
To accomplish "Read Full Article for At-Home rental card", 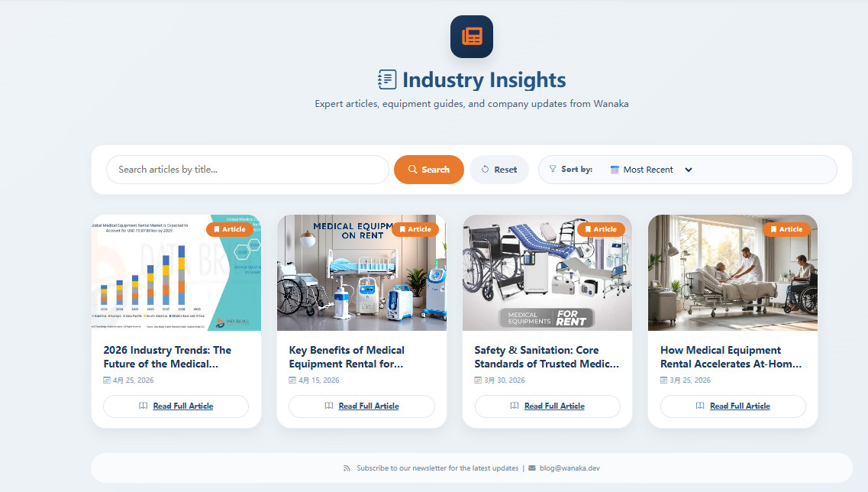I will coord(733,406).
